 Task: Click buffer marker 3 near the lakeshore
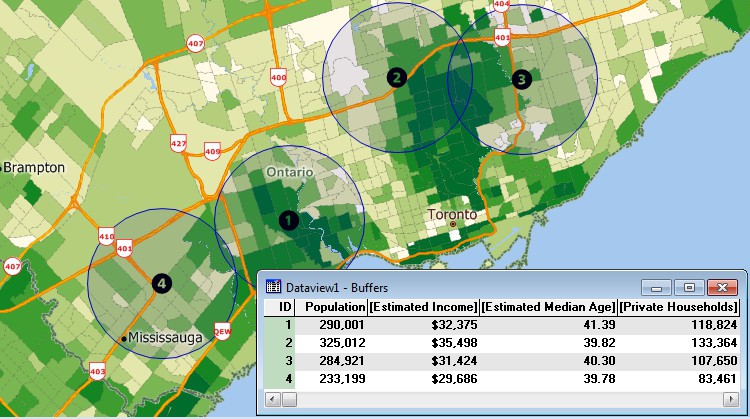click(520, 78)
